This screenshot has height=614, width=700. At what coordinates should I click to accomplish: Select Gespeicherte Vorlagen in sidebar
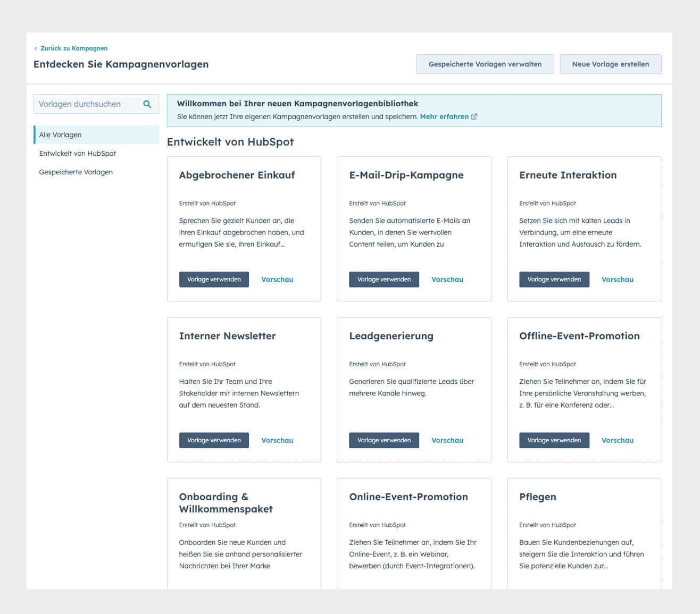coord(76,172)
